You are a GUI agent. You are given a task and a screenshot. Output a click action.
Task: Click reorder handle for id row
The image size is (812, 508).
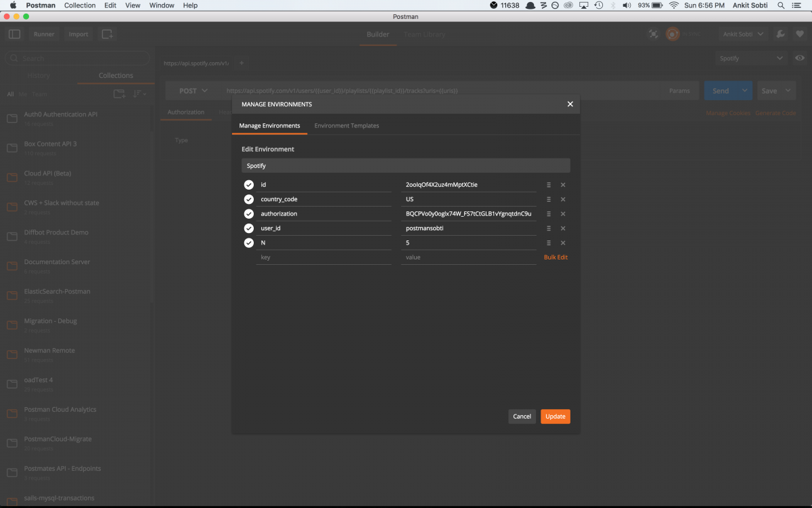(x=549, y=185)
